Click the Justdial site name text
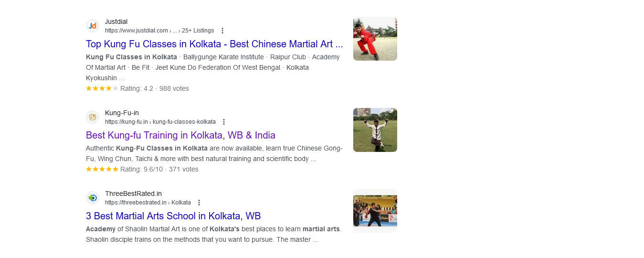The image size is (644, 258). pyautogui.click(x=116, y=21)
